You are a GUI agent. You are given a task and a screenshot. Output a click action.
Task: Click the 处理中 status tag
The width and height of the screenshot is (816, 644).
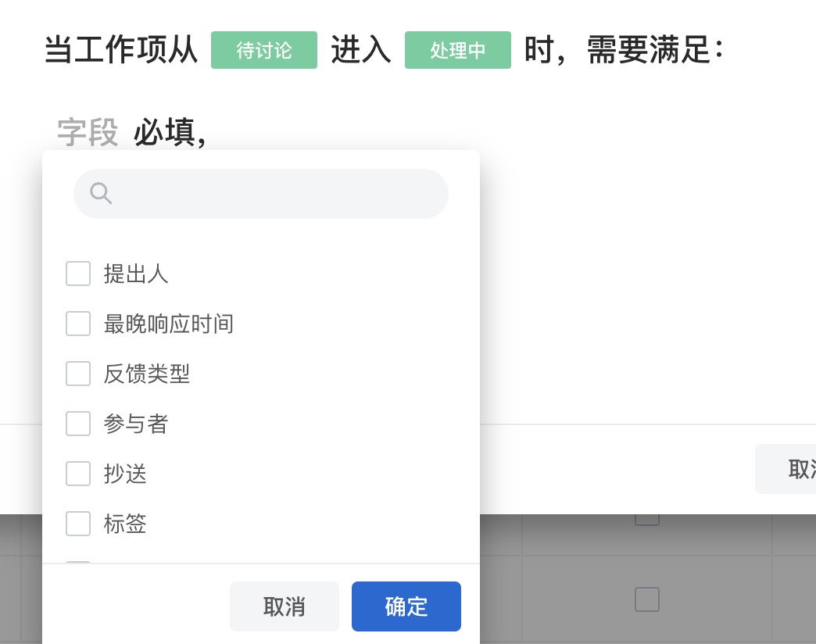[458, 50]
